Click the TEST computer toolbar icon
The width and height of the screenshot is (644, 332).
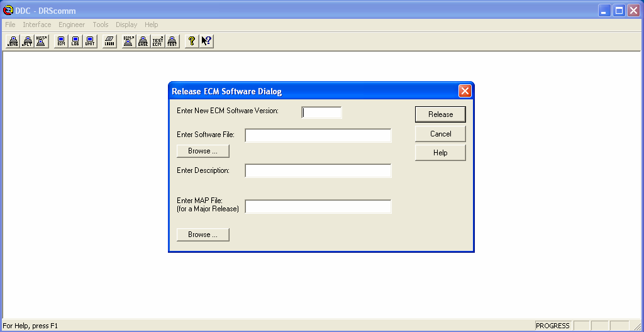172,41
